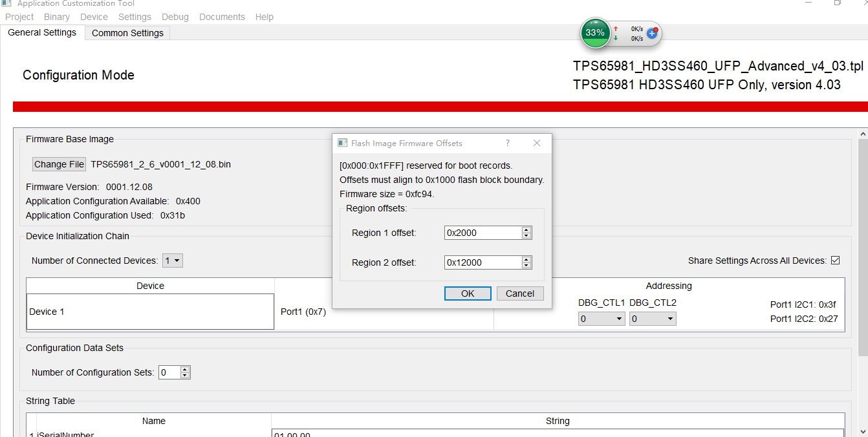Open the Help menu
Screen dimensions: 868x437
pyautogui.click(x=265, y=17)
